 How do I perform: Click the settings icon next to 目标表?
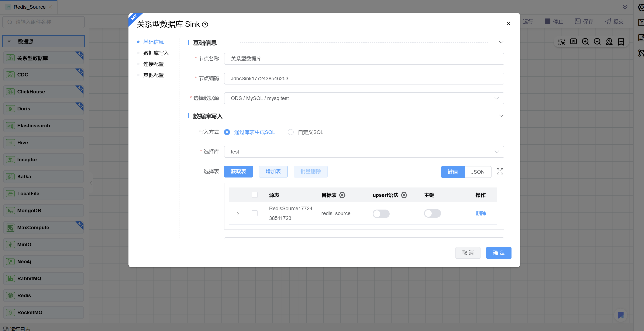click(x=342, y=195)
